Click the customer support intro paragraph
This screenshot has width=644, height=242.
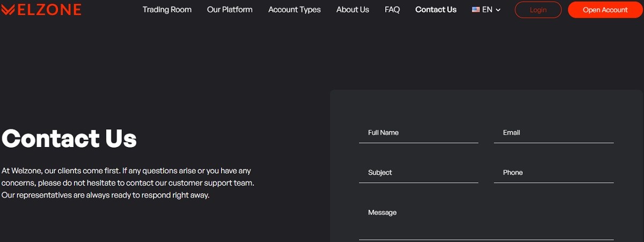(128, 183)
